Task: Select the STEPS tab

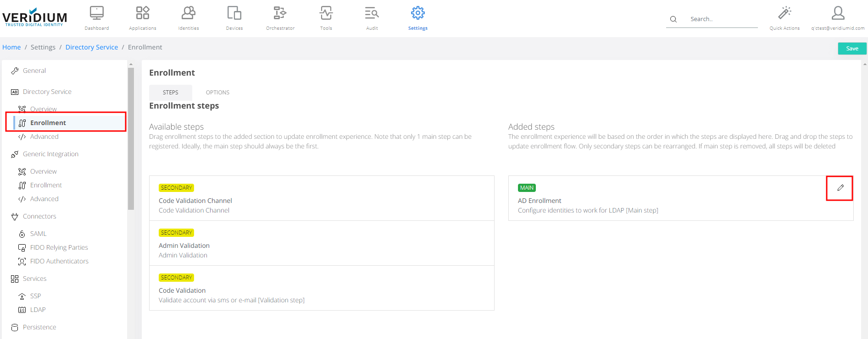Action: [x=171, y=93]
